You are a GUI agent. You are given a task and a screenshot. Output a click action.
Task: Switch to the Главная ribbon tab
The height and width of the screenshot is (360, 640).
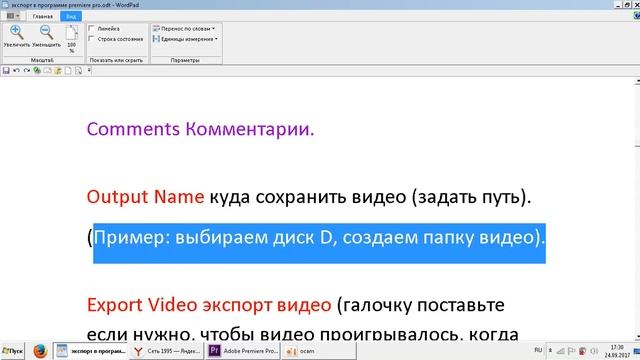pyautogui.click(x=42, y=16)
